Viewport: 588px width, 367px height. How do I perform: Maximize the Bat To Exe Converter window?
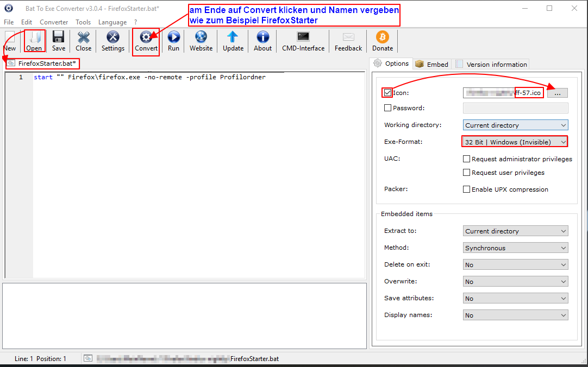click(549, 8)
